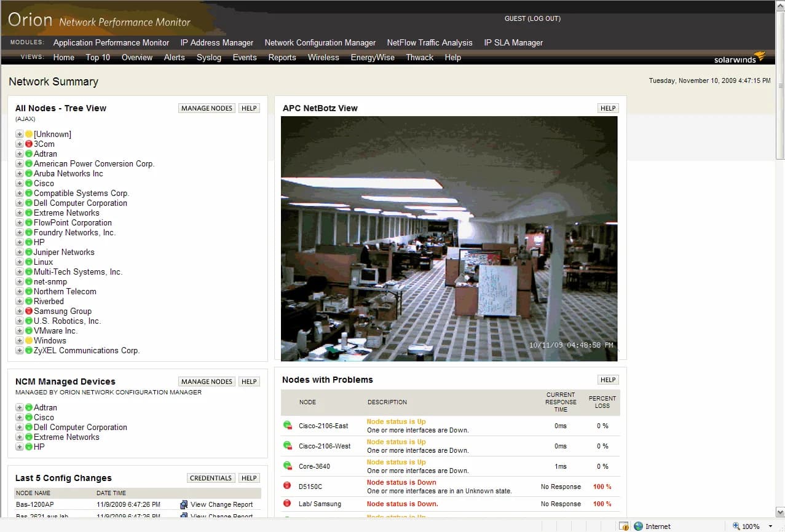Switch to the Top 10 view
The image size is (785, 532).
(x=98, y=57)
